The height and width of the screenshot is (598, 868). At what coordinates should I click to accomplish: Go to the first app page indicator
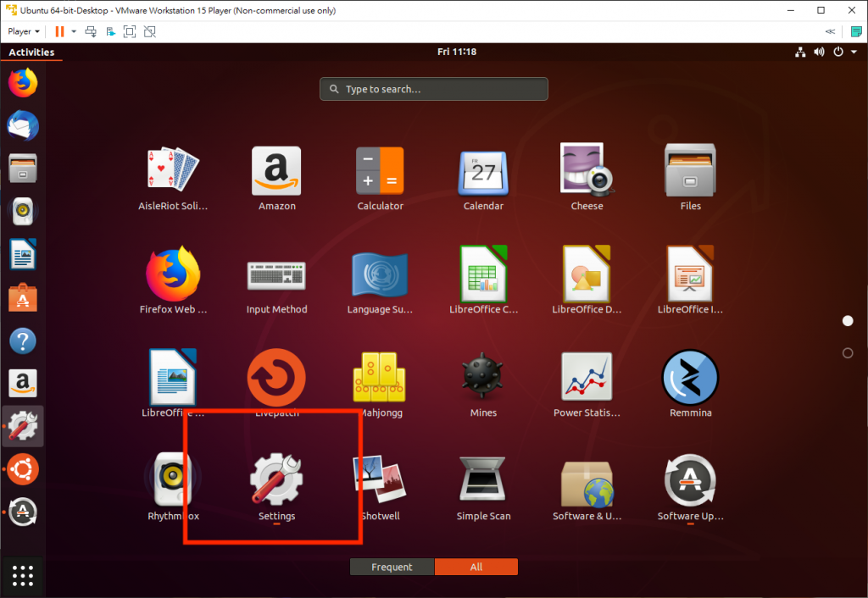click(848, 321)
